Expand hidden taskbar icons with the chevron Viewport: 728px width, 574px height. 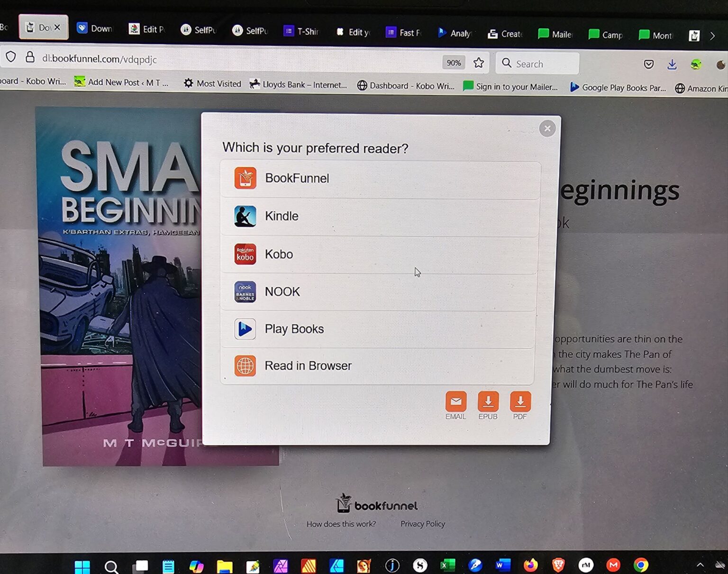(x=700, y=565)
